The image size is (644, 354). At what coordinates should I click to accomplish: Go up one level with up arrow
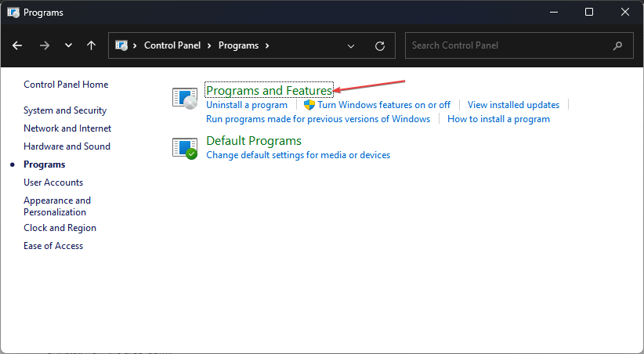click(91, 45)
